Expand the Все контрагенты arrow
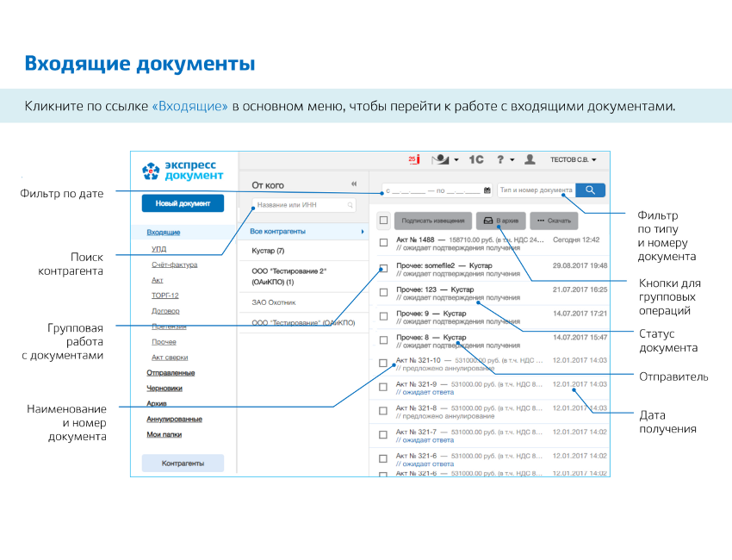The image size is (732, 560). pos(363,232)
